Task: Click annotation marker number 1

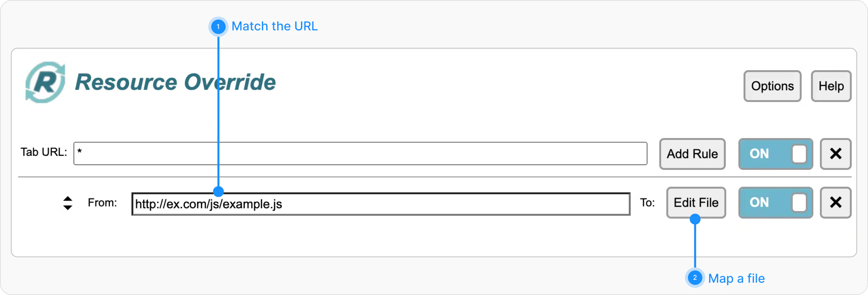Action: (218, 26)
